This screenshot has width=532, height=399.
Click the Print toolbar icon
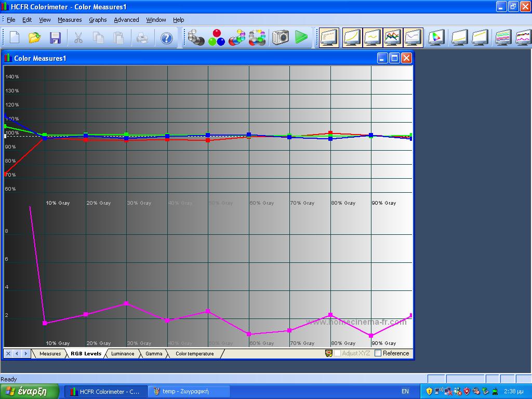(142, 37)
